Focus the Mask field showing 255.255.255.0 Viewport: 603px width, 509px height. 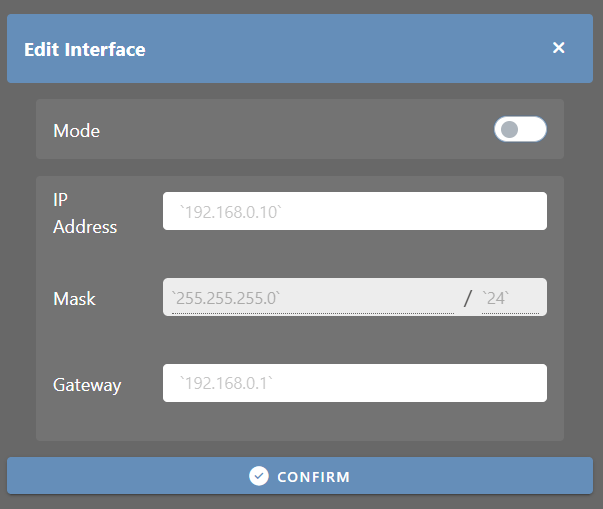(313, 298)
